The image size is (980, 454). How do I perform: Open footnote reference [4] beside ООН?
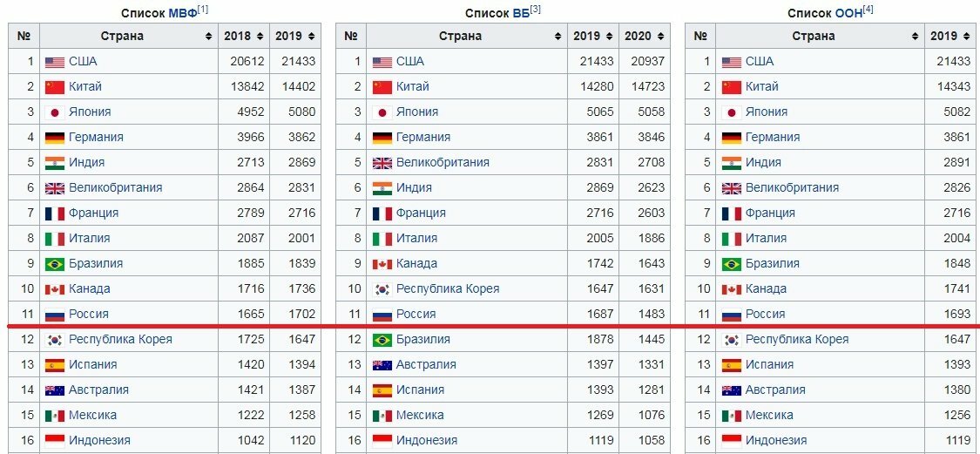click(x=868, y=10)
